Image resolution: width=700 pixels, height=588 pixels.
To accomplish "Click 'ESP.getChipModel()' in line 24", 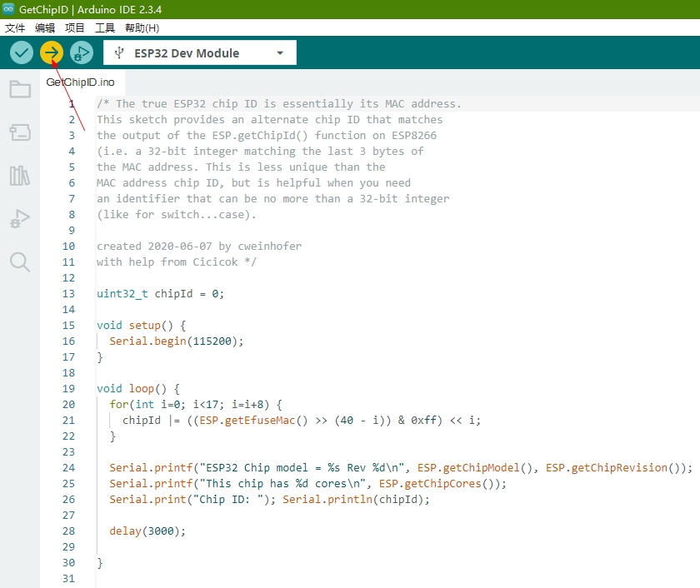I will 475,467.
